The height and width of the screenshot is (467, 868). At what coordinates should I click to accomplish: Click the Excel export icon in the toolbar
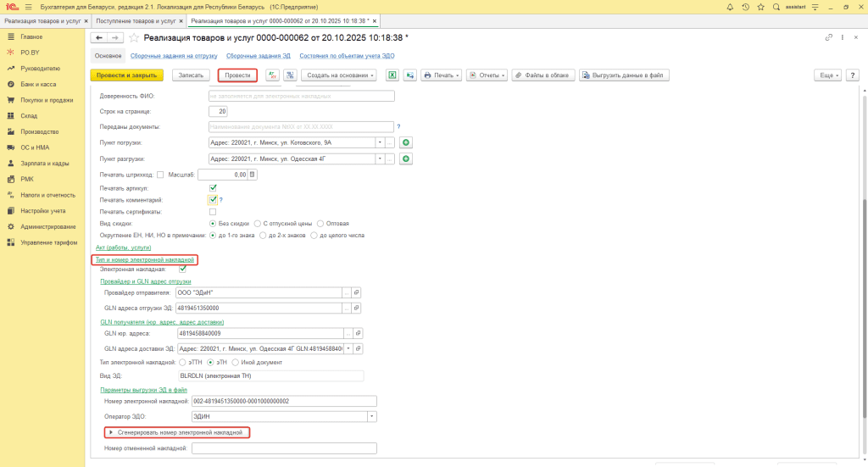tap(392, 75)
